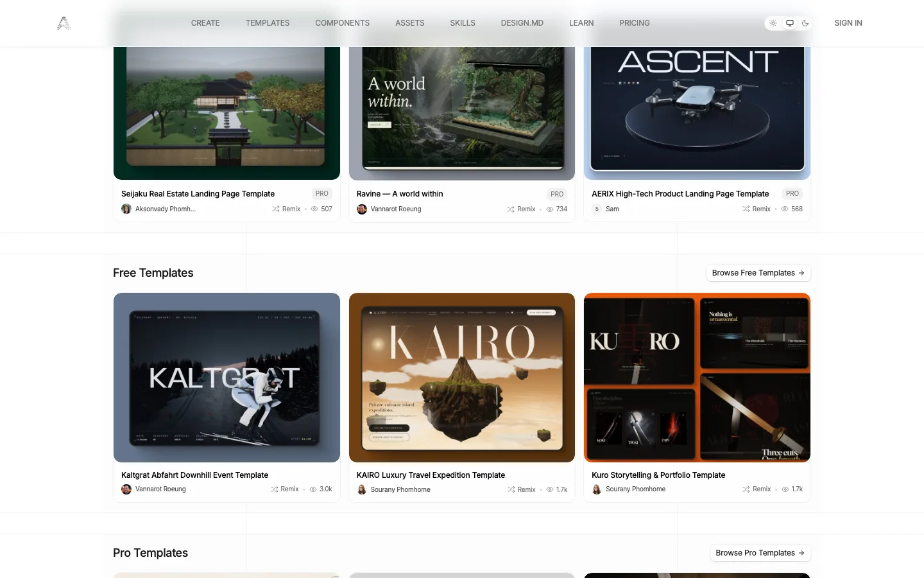Click Remix icon on Kaltgrat template
The width and height of the screenshot is (924, 578).
point(275,489)
